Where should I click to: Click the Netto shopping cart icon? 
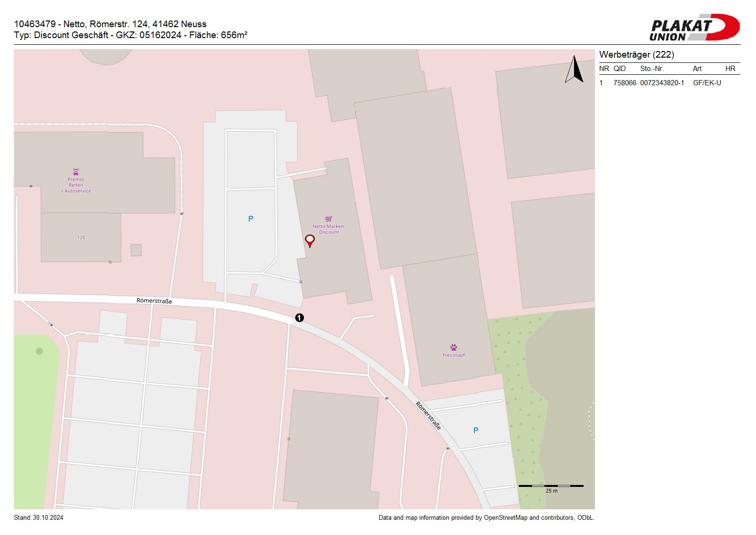[x=329, y=219]
